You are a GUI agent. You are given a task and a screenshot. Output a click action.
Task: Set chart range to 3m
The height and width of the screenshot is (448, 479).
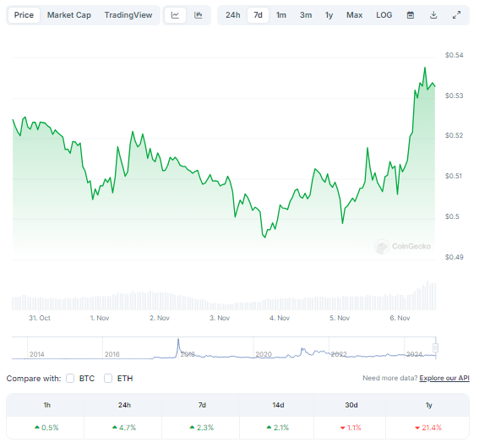pos(306,15)
